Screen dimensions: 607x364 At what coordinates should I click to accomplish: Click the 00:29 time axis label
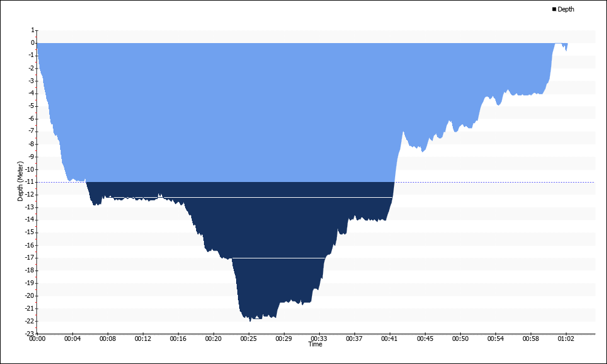(x=283, y=339)
